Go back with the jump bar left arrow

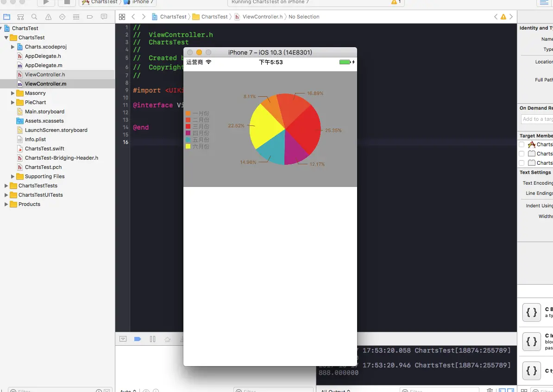133,17
